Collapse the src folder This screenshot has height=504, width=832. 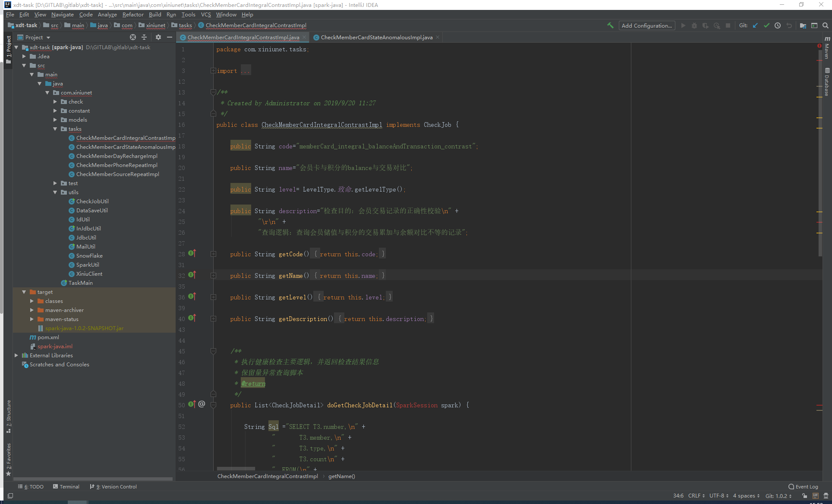coord(24,66)
